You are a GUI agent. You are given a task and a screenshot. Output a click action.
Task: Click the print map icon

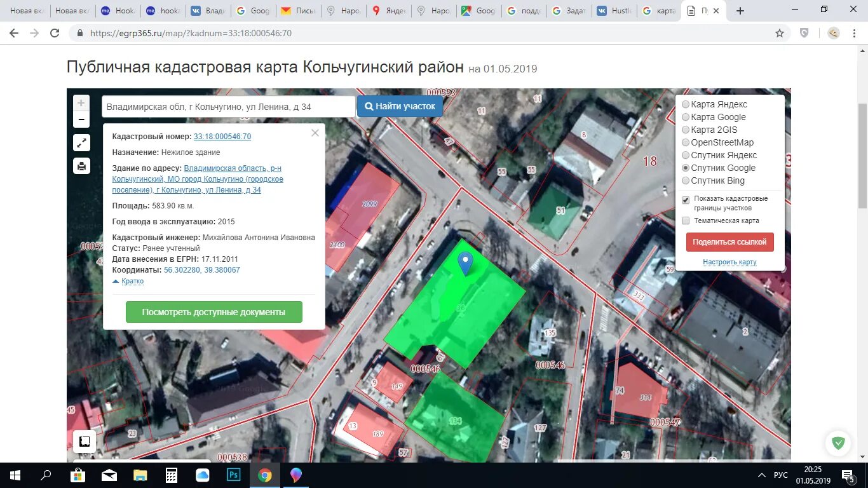pos(81,166)
